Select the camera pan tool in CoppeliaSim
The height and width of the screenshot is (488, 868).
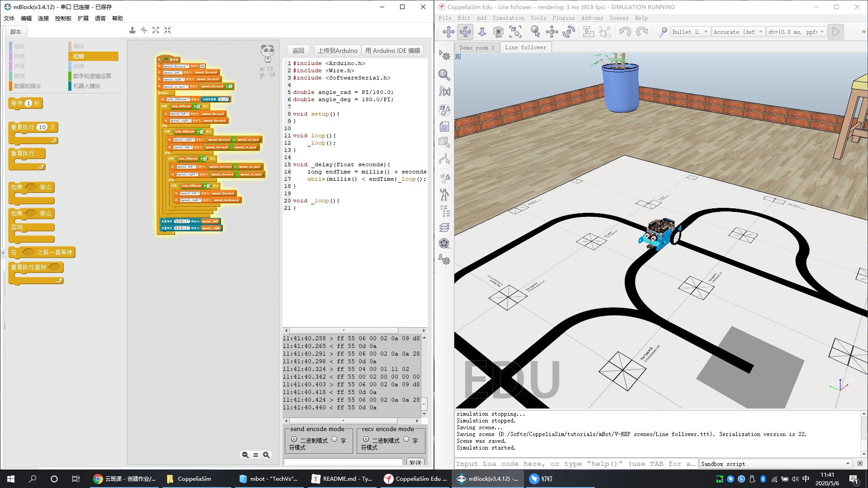pyautogui.click(x=448, y=32)
